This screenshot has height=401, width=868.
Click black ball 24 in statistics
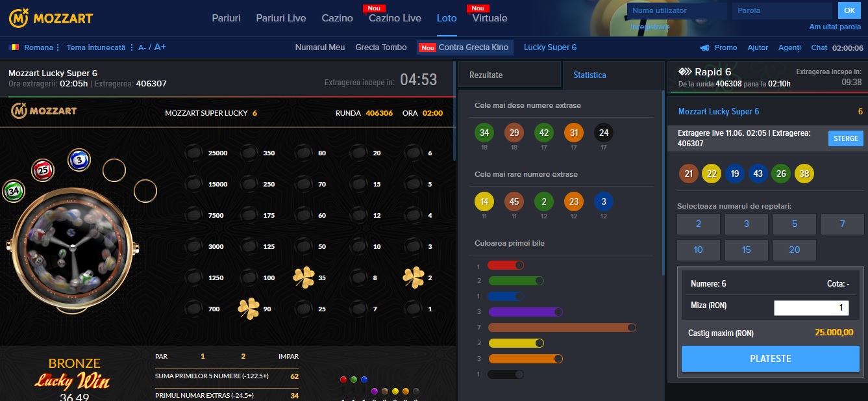[604, 133]
